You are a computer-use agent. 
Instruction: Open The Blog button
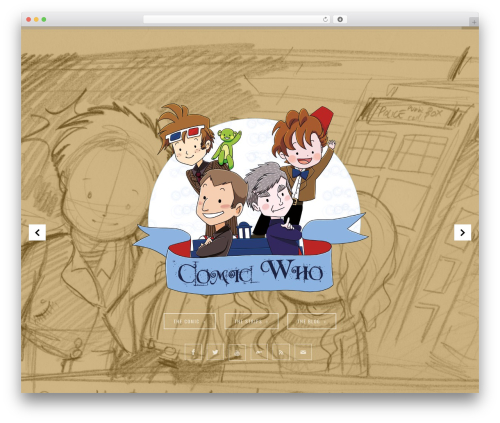(312, 321)
